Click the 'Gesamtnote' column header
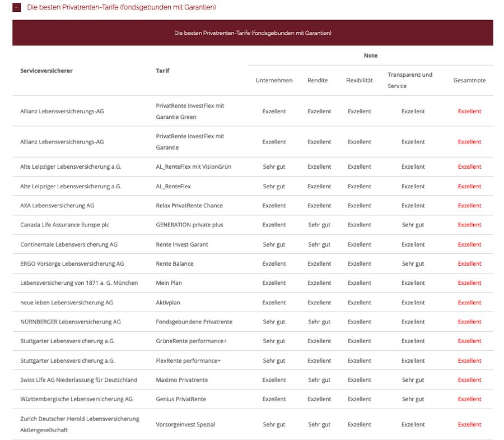The image size is (504, 440). point(470,80)
